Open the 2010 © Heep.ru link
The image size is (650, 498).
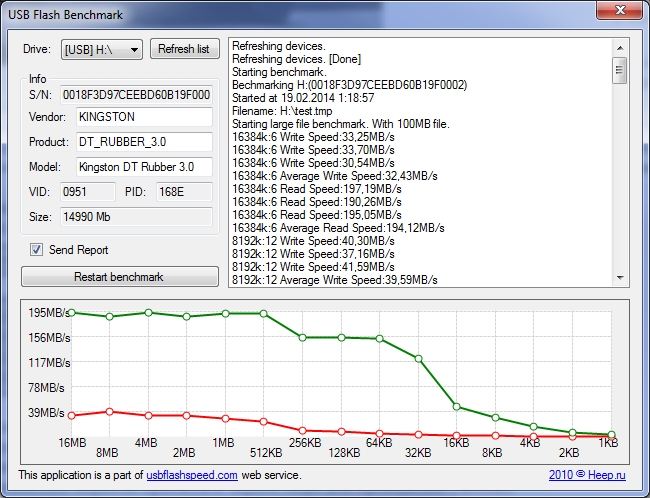[587, 475]
